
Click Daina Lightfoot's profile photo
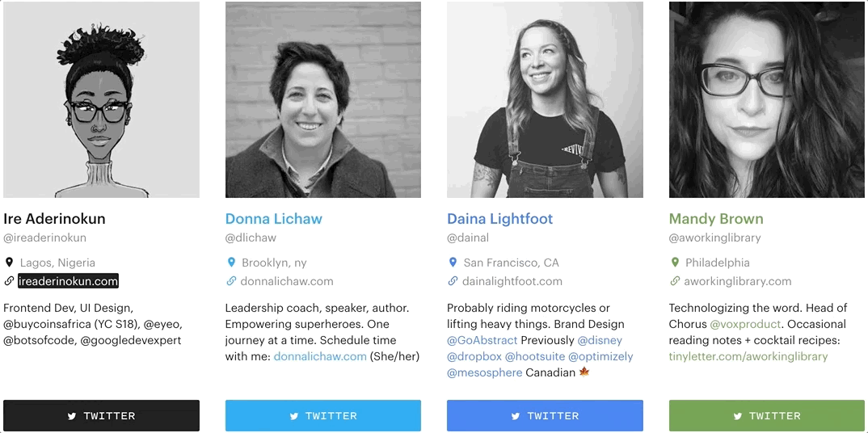point(545,99)
